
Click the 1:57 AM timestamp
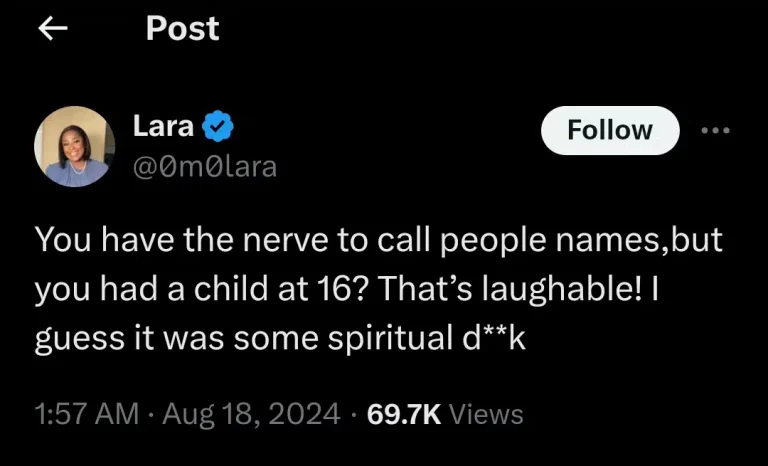85,413
